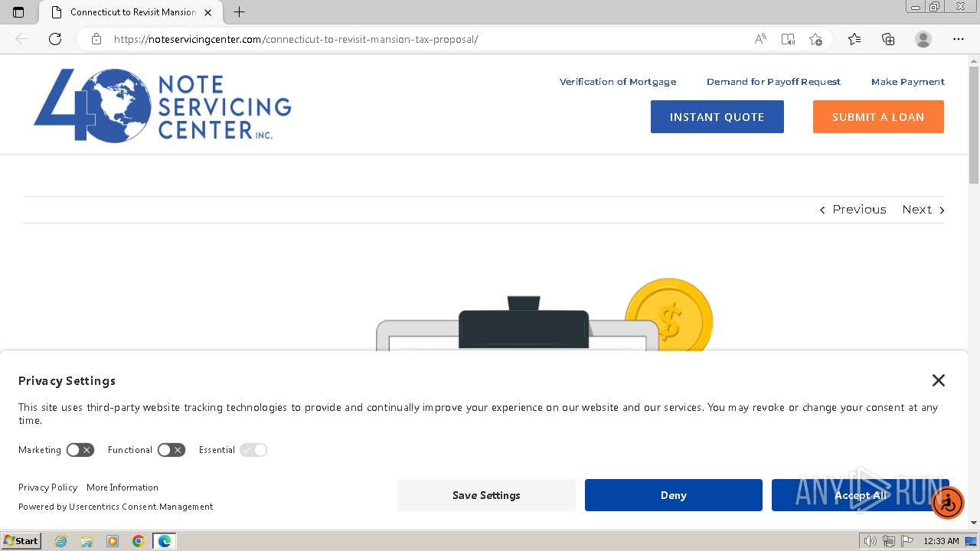Add page to favorites star icon
This screenshot has height=551, width=980.
(815, 39)
